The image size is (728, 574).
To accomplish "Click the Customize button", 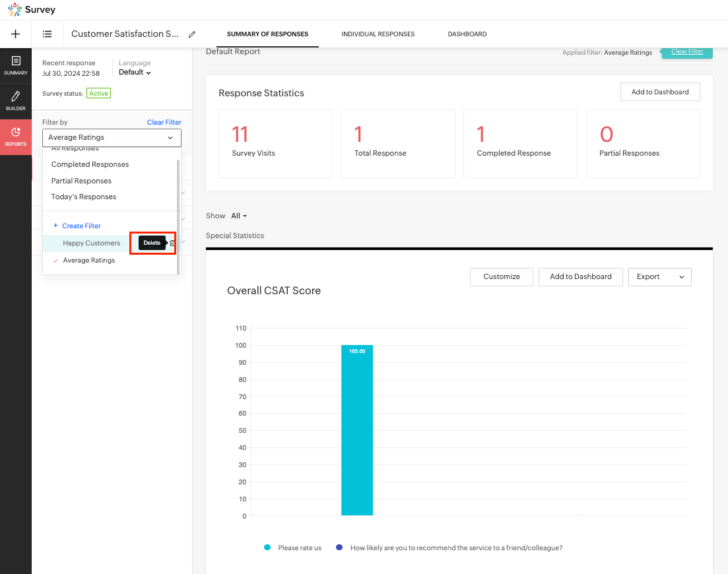I will pyautogui.click(x=501, y=277).
